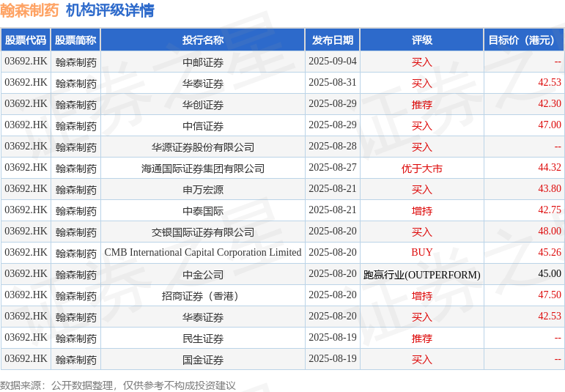Screen dimensions: 565x392
Task: Click the BUY rating
Action: tap(422, 253)
